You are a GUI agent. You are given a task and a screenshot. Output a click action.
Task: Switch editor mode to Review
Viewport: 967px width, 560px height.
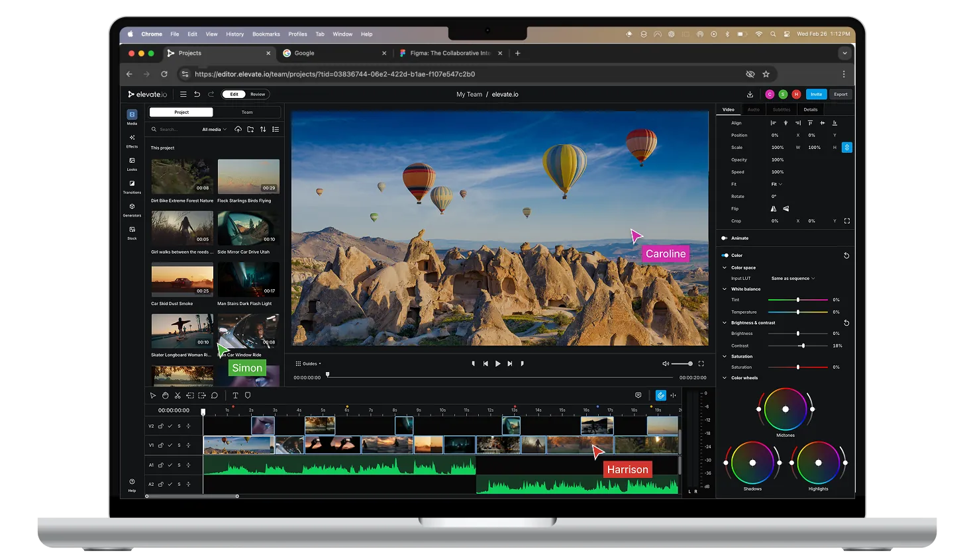coord(258,94)
